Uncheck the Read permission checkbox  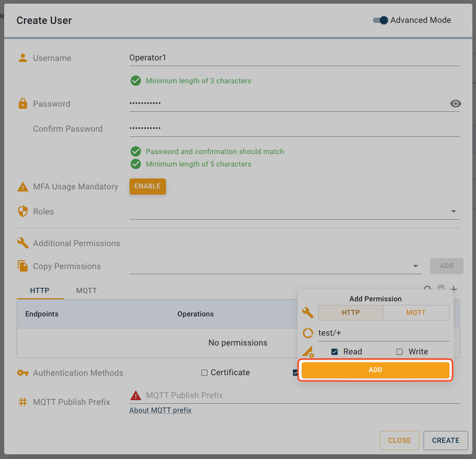tap(335, 352)
